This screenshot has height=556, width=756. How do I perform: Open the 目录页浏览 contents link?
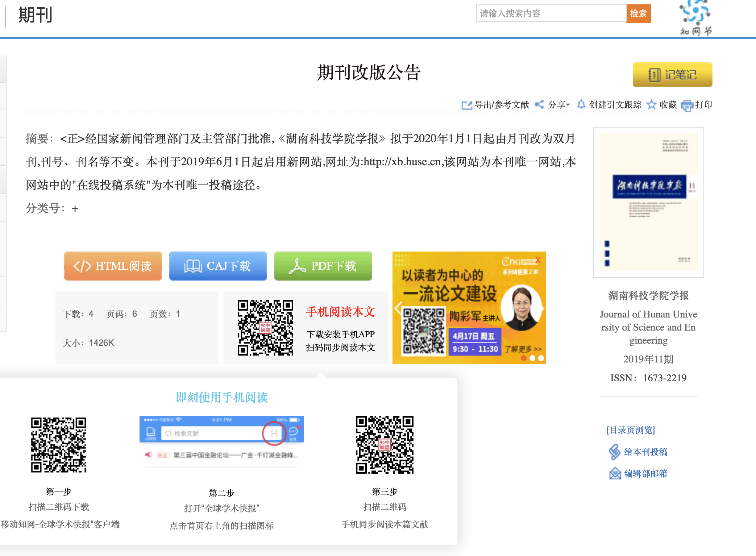pos(631,430)
